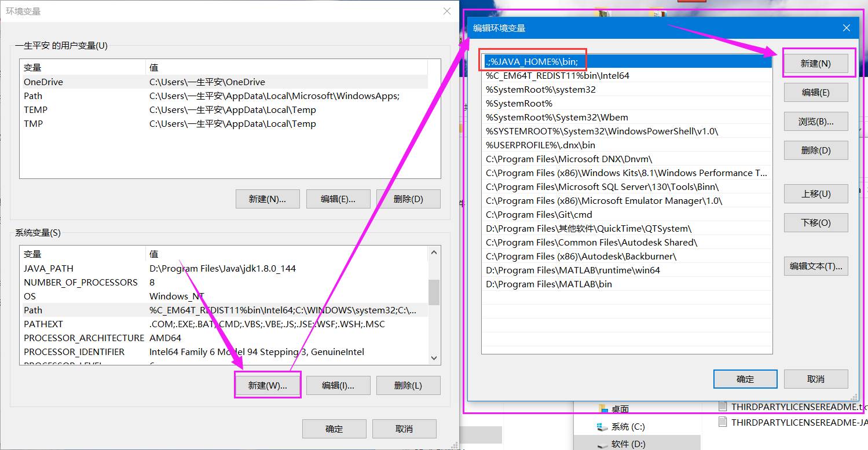This screenshot has height=450, width=868.
Task: Select TMP user variable row
Action: 224,124
